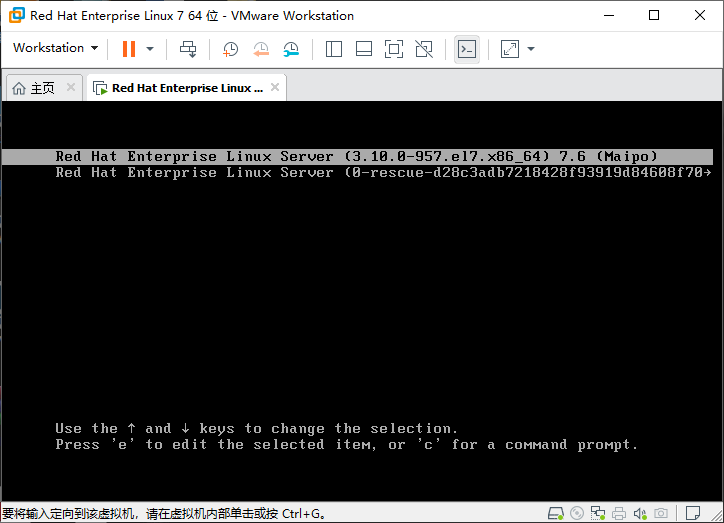
Task: Click the stretch guest display icon
Action: (x=510, y=48)
